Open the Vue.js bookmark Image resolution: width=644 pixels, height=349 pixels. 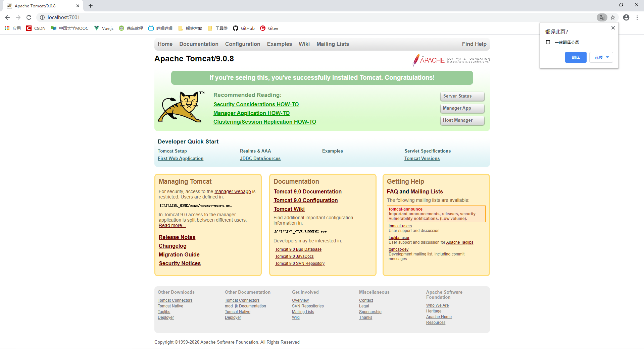point(104,28)
